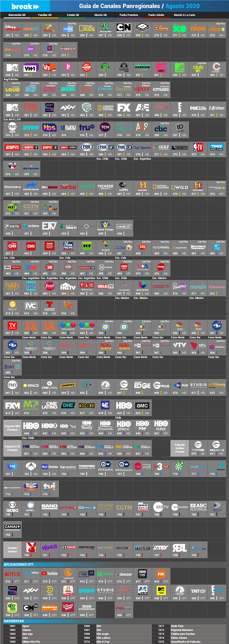Click the Cartoon Network logo, channel 208

124,28
